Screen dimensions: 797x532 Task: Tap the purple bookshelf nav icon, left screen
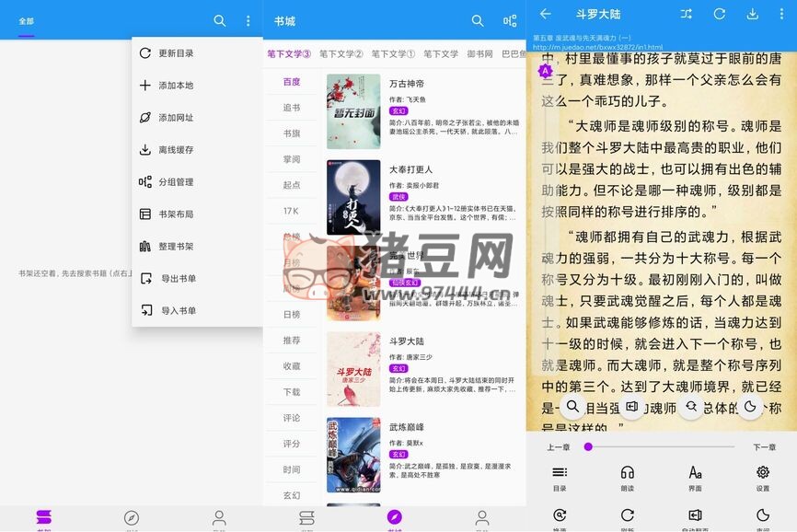coord(44,518)
